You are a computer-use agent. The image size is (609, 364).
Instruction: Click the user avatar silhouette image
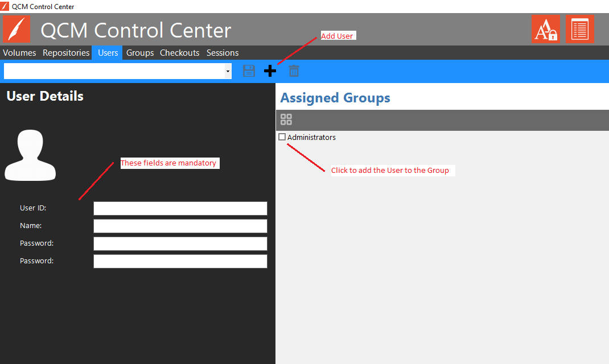pos(30,155)
